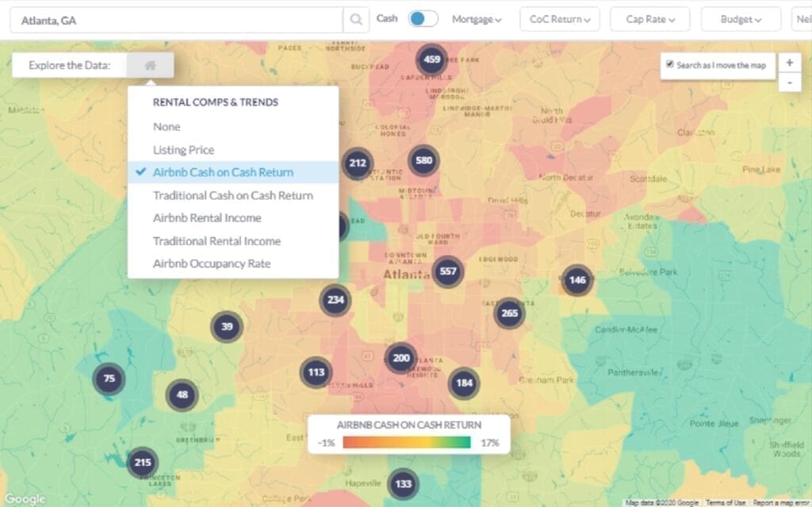Expand the Budget filter dropdown
812x507 pixels.
point(741,20)
